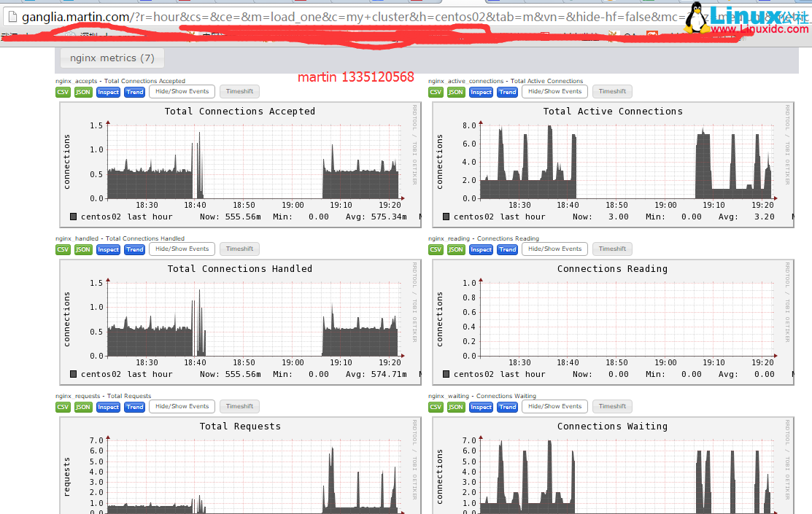Click the page icon in address bar
This screenshot has height=514, width=812.
pos(10,17)
